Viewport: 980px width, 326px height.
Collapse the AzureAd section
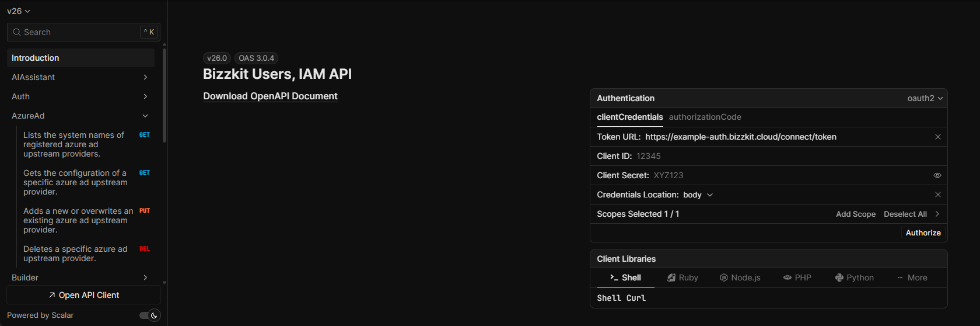(145, 116)
